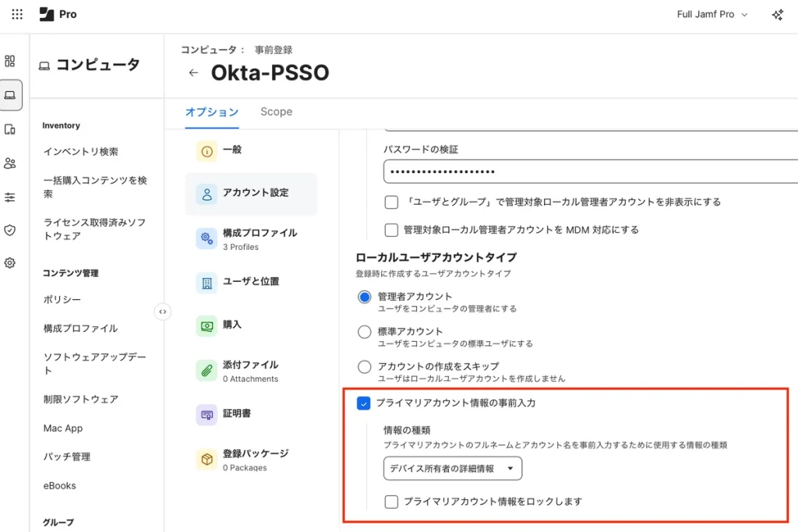Click the back arrow beside Okta-PSSO
Image resolution: width=798 pixels, height=532 pixels.
coord(194,73)
